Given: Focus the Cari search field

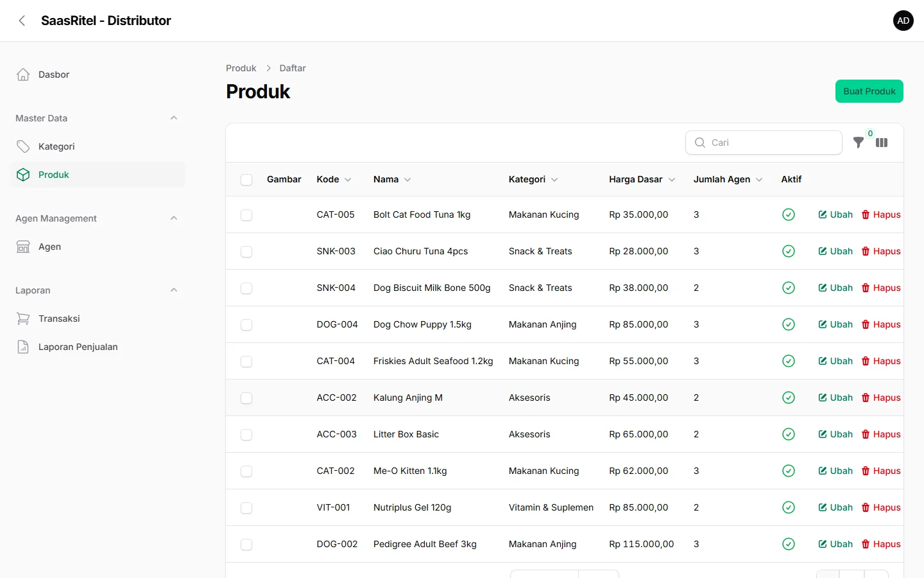Looking at the screenshot, I should 764,143.
